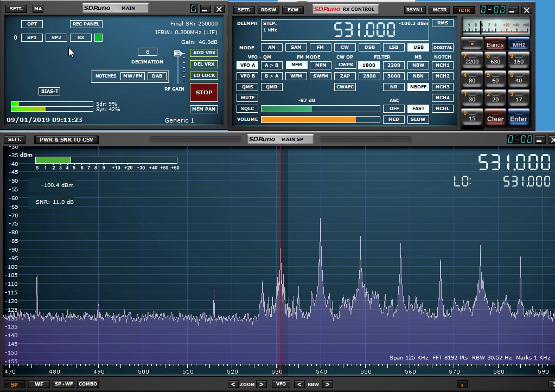Select LSB demodulation mode

coord(393,47)
